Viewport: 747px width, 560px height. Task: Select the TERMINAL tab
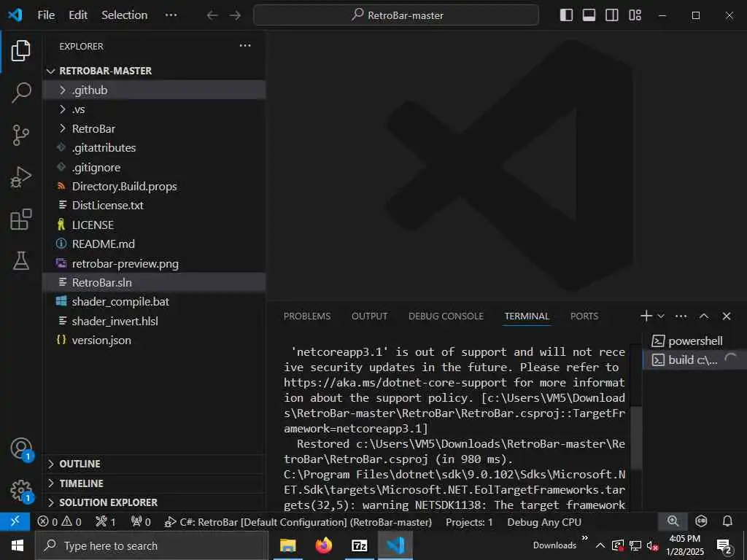[x=527, y=316]
